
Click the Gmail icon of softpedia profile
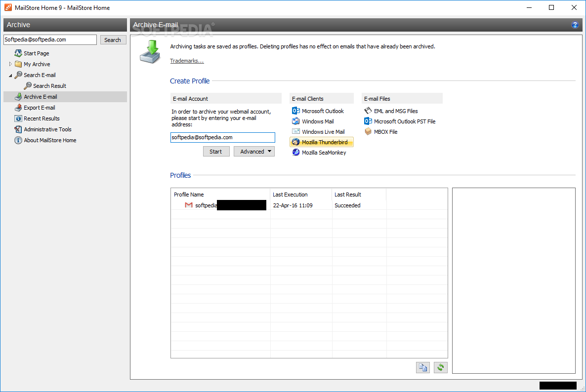coord(189,205)
